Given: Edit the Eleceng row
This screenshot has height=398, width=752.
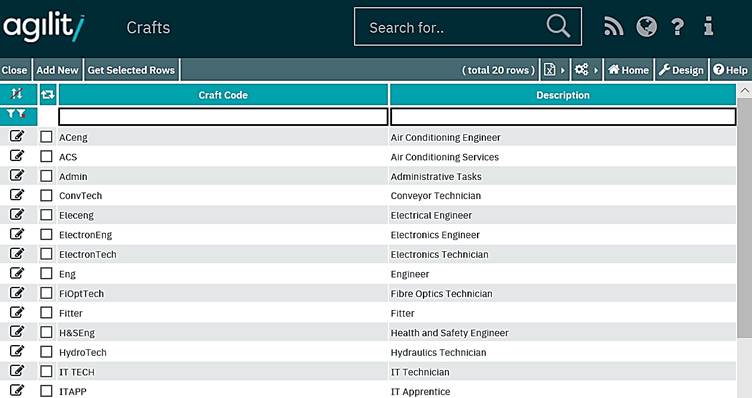Looking at the screenshot, I should click(x=17, y=214).
